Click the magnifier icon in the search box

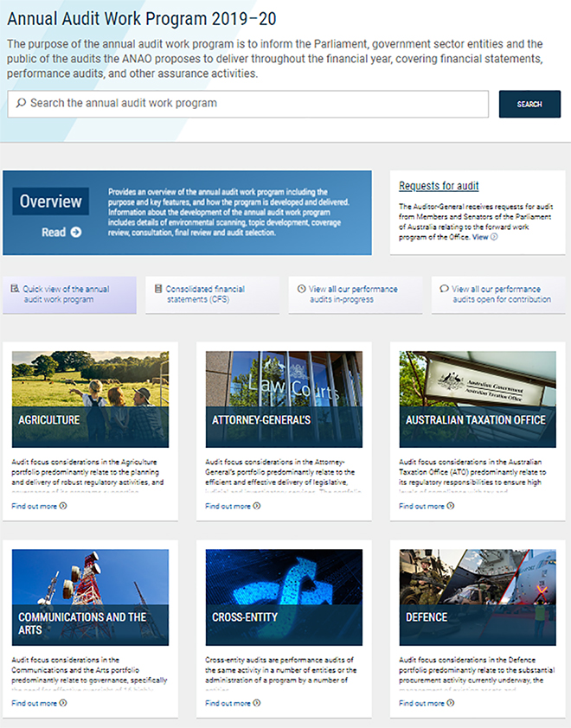(x=21, y=103)
